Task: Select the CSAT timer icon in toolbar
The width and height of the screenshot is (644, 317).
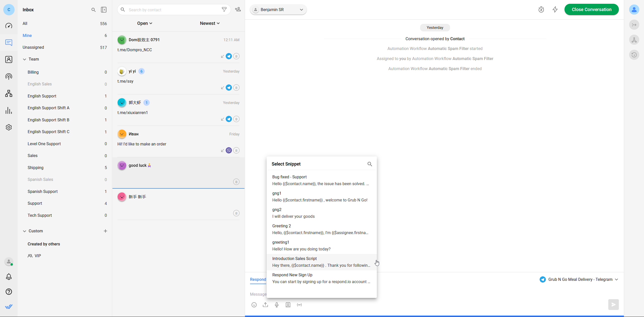Action: point(541,10)
